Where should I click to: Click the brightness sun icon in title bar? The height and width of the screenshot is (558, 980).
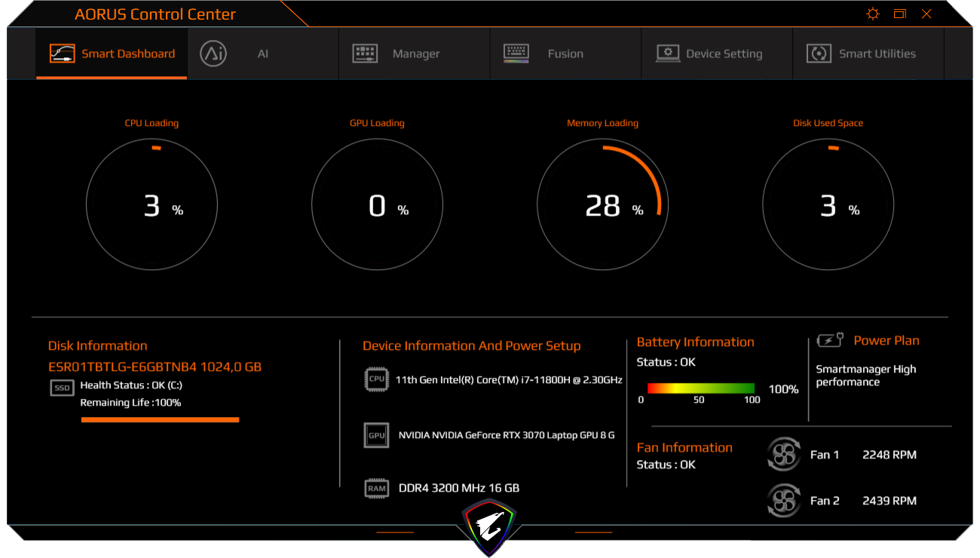click(x=873, y=14)
